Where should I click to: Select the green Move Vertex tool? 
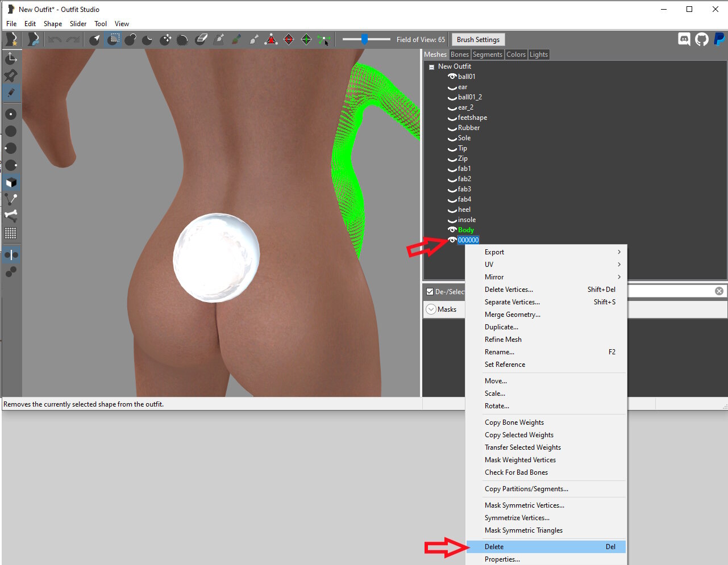click(324, 39)
